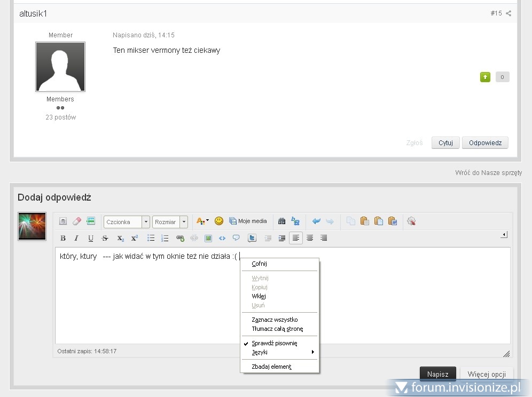Open the emoticon picker
Viewport: 532px width, 397px height.
(x=219, y=221)
